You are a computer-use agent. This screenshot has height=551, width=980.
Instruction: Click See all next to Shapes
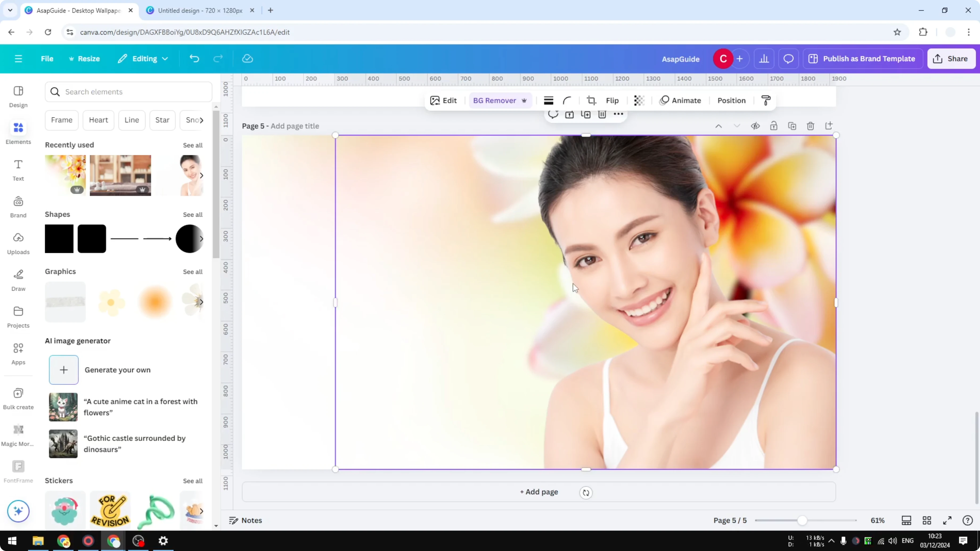(x=193, y=215)
